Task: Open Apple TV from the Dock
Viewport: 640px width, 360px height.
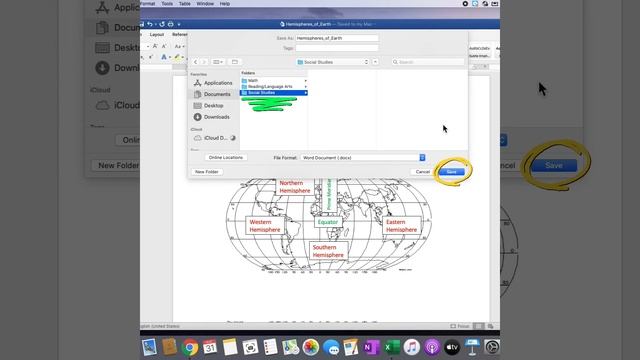Action: tap(452, 347)
